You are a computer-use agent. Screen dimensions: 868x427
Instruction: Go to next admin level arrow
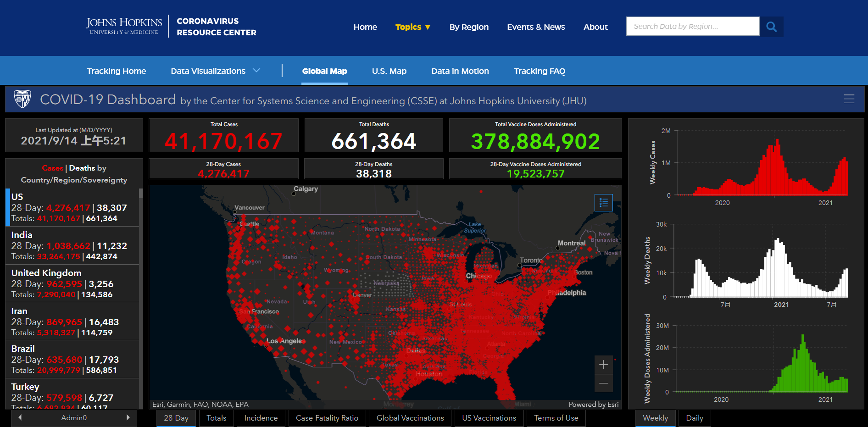128,417
